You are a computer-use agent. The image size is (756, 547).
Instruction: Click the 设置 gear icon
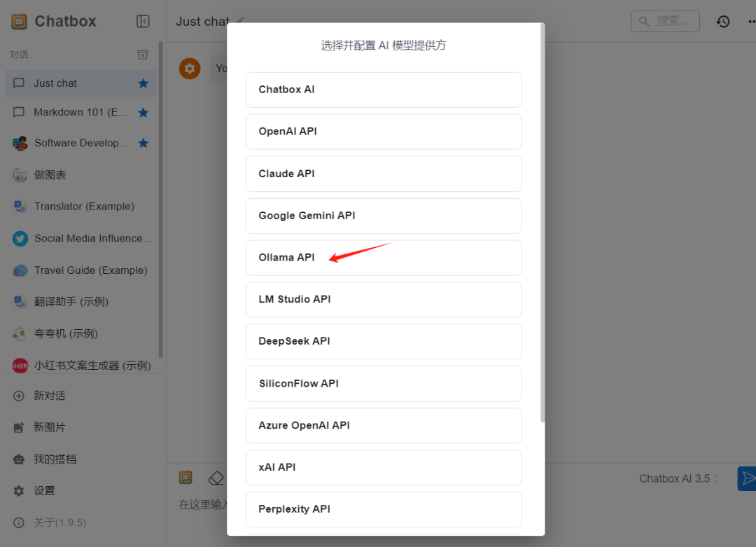19,491
